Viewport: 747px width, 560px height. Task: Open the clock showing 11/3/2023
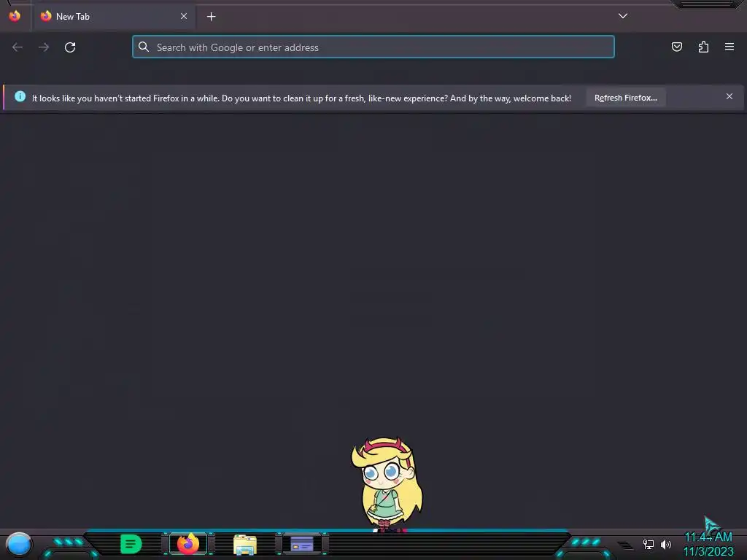point(708,544)
